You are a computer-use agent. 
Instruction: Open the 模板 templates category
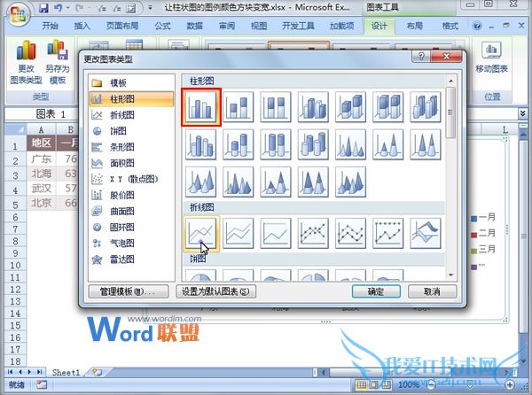131,83
